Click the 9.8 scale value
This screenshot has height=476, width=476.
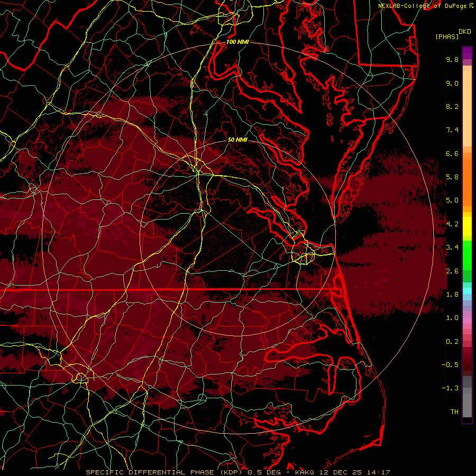[x=452, y=59]
